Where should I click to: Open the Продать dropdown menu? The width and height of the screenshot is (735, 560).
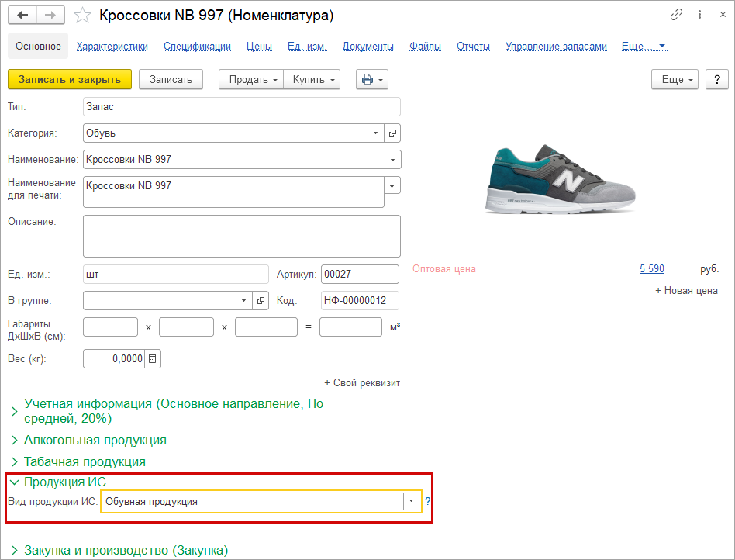coord(253,79)
